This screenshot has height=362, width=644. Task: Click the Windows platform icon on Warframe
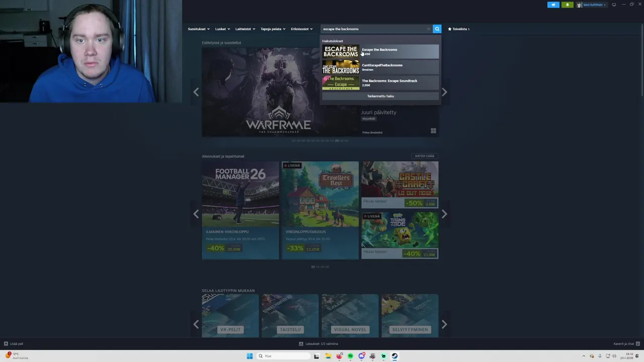[x=433, y=131]
